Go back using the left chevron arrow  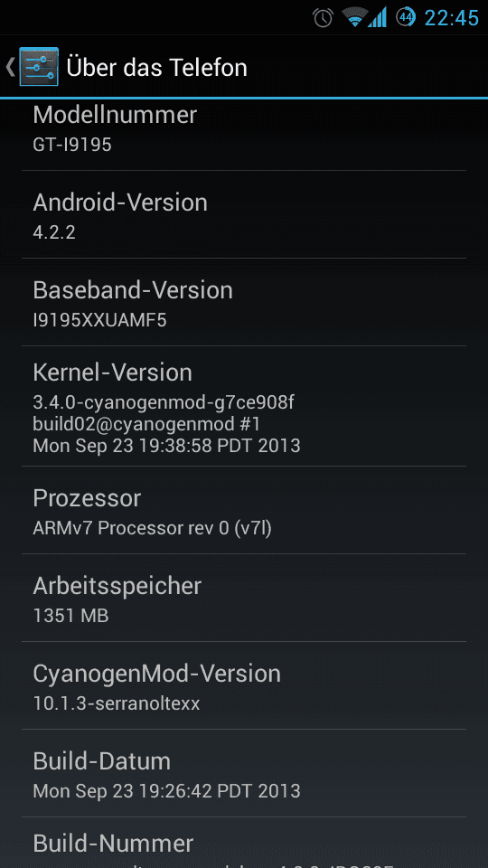click(x=9, y=67)
